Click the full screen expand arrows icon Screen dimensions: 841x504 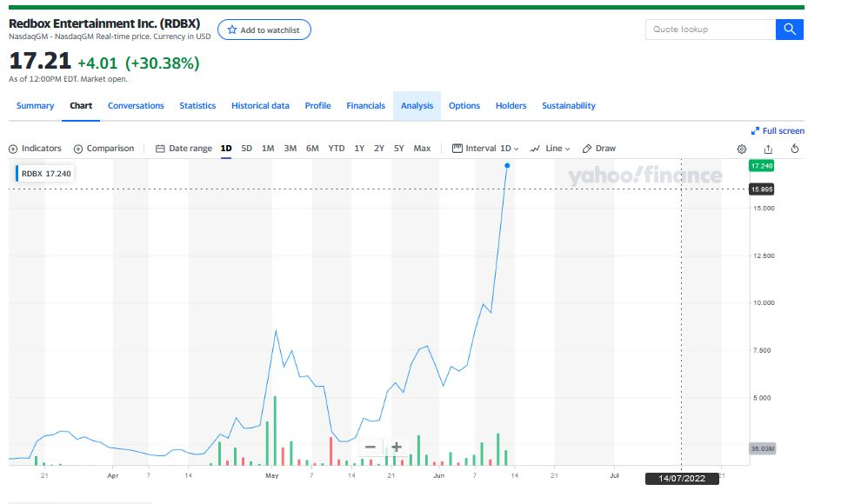click(755, 131)
